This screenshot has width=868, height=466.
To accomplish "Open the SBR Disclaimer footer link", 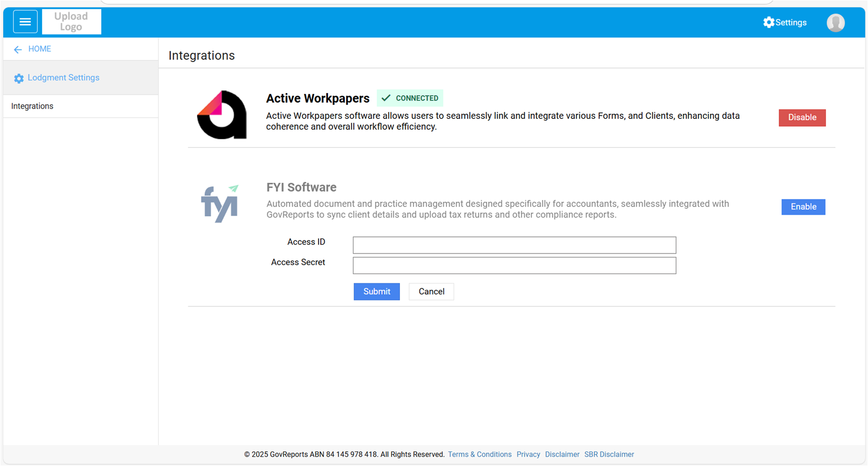I will [609, 454].
